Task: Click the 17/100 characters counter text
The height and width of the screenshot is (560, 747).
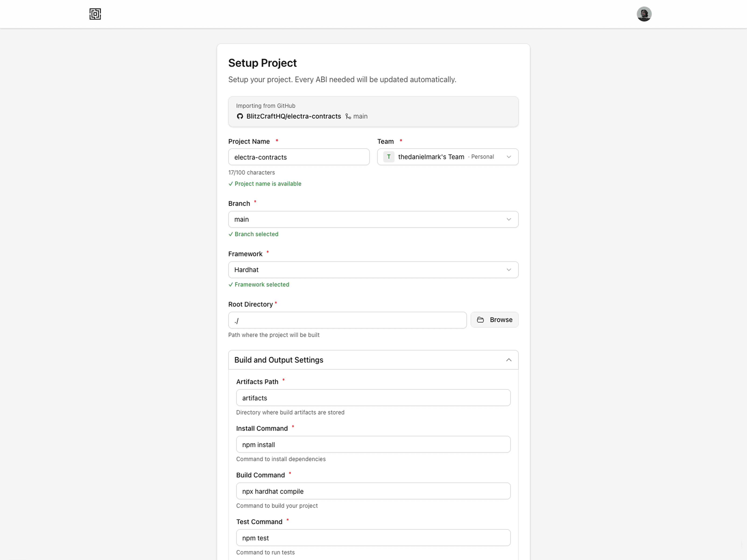Action: coord(252,172)
